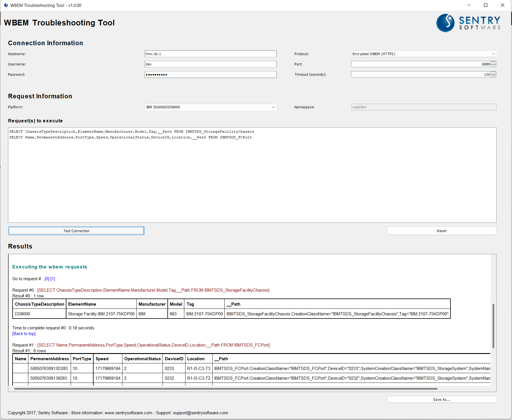Click PermanentAddress 5005076309139283 cell

(50, 378)
